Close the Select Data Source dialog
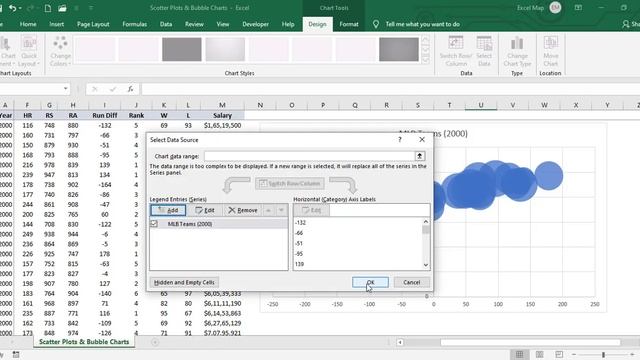 (422, 140)
